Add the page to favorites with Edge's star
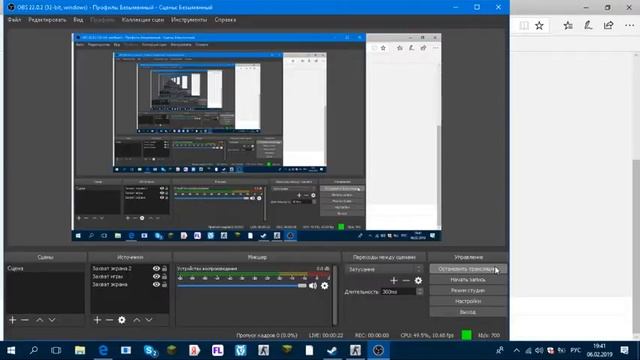The image size is (640, 360). coord(539,26)
